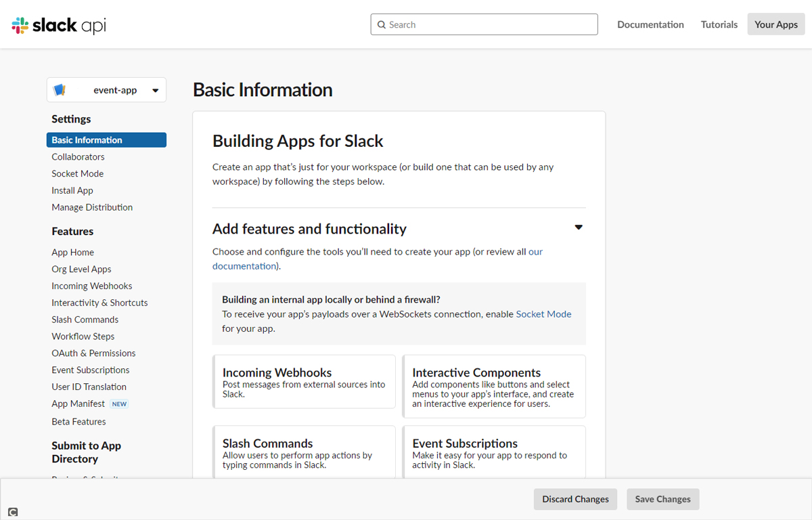Click the Slack API logo
812x520 pixels.
tap(59, 25)
